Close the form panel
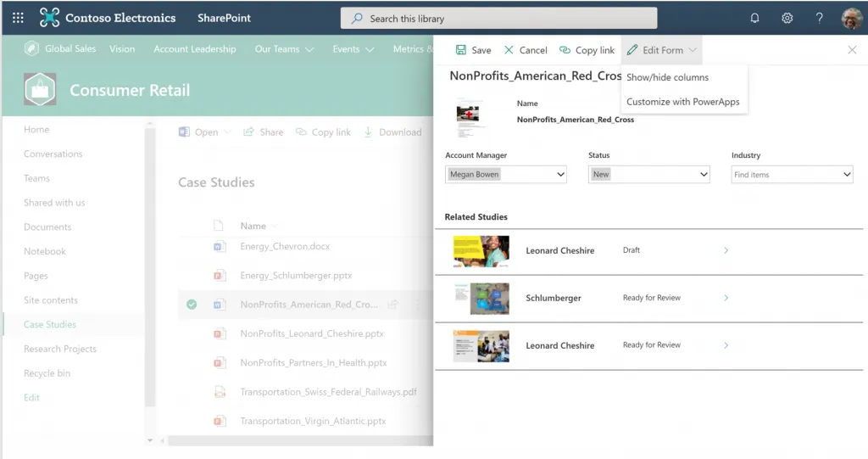868x459 pixels. click(x=852, y=50)
